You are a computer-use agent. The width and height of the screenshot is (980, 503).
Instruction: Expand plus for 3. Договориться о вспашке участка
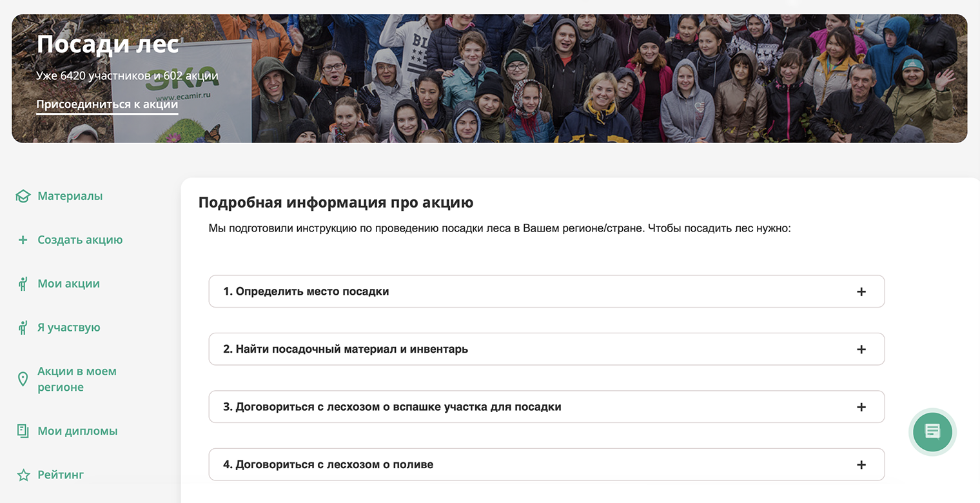pos(861,407)
